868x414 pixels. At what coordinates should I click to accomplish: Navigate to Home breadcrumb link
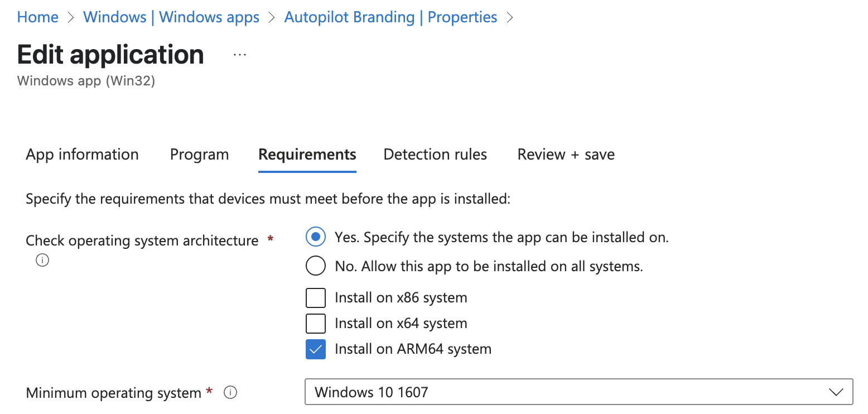coord(38,17)
